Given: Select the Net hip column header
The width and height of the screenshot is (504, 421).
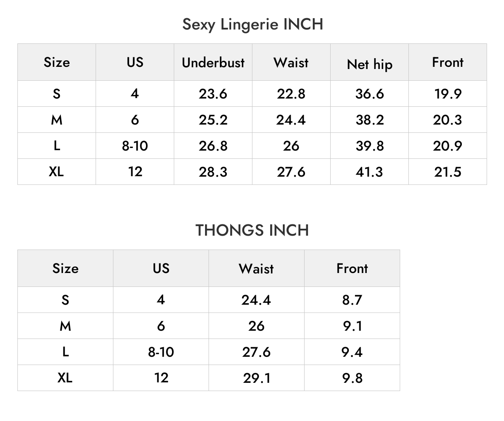Looking at the screenshot, I should pyautogui.click(x=370, y=64).
